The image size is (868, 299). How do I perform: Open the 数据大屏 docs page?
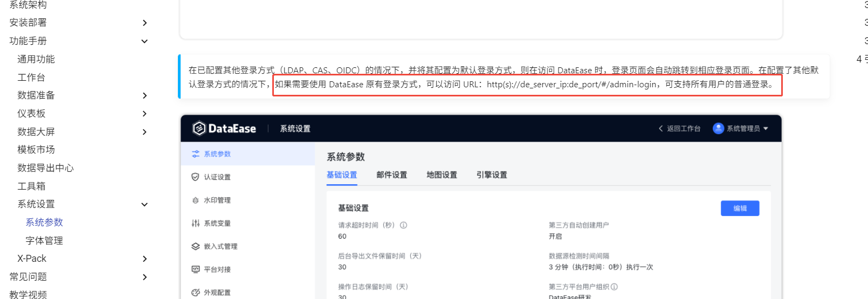coord(36,132)
